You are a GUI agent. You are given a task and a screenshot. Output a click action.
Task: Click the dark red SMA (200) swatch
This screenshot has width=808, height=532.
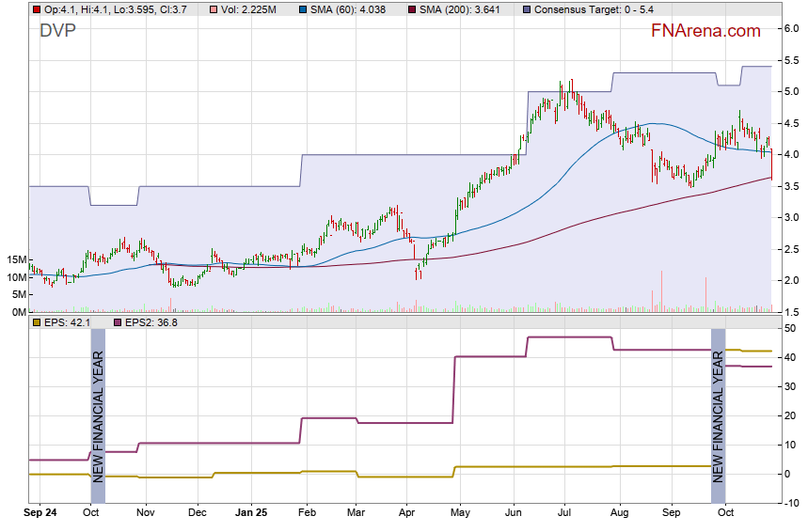point(415,9)
